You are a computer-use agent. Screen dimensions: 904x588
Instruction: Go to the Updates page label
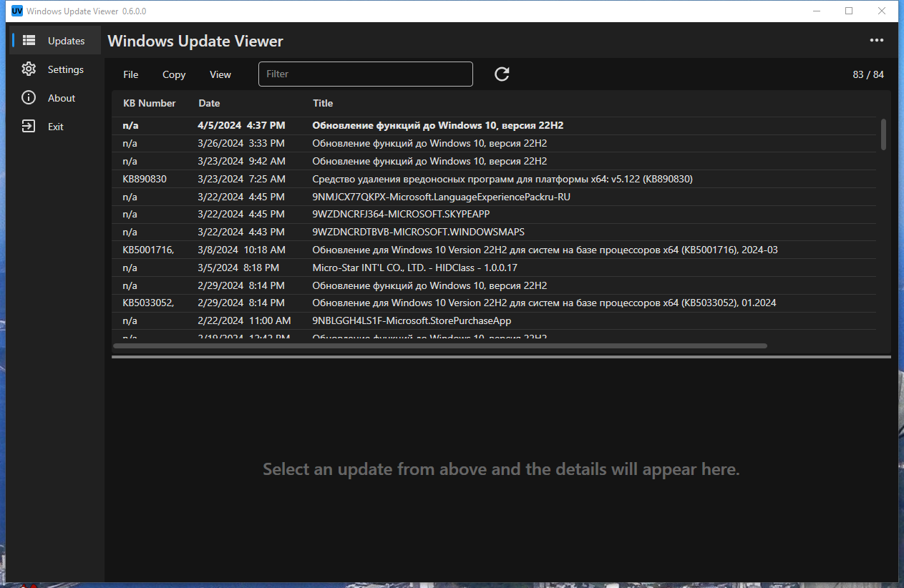click(67, 41)
